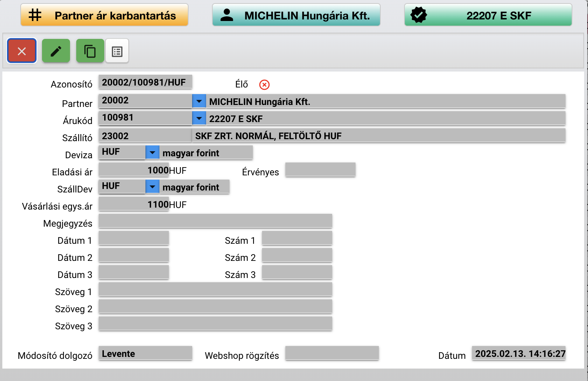Click the Dátum 3 field

(134, 272)
